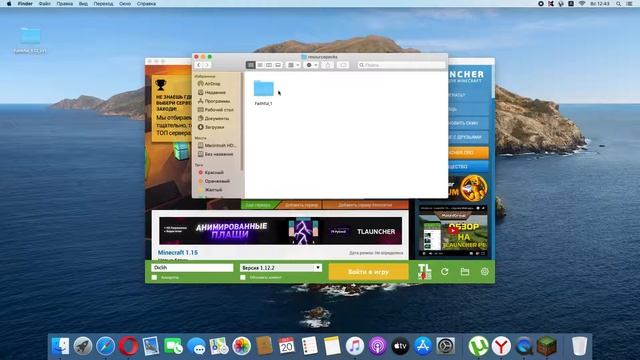Open the Файл menu
Image resolution: width=640 pixels, height=360 pixels.
pos(44,4)
